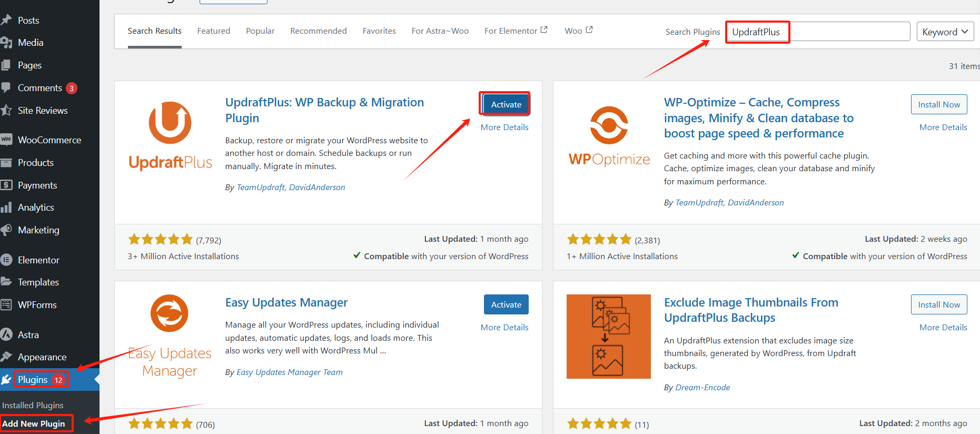Click the Plugins icon in sidebar

(x=6, y=379)
